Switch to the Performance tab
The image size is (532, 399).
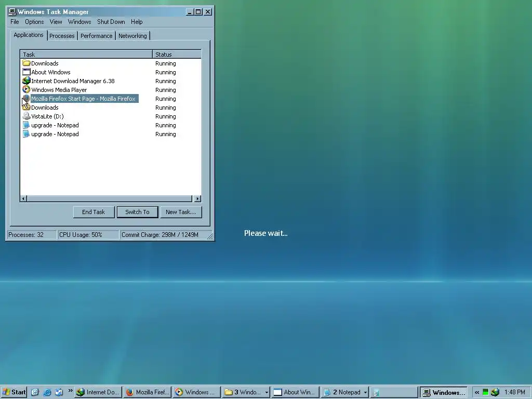[x=96, y=36]
